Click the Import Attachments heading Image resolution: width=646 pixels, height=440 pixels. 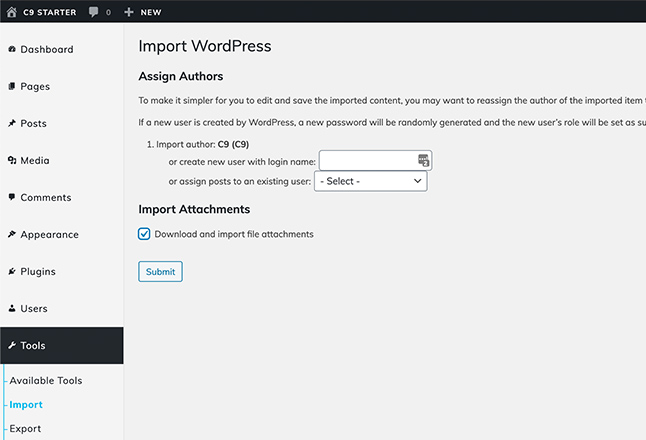click(x=194, y=209)
